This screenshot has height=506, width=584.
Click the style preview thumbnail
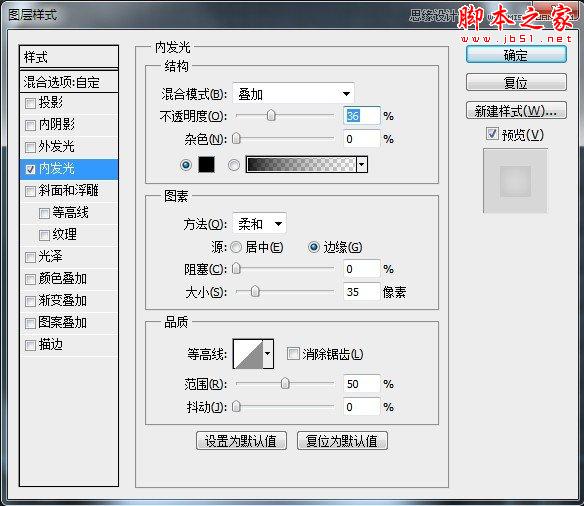[515, 181]
